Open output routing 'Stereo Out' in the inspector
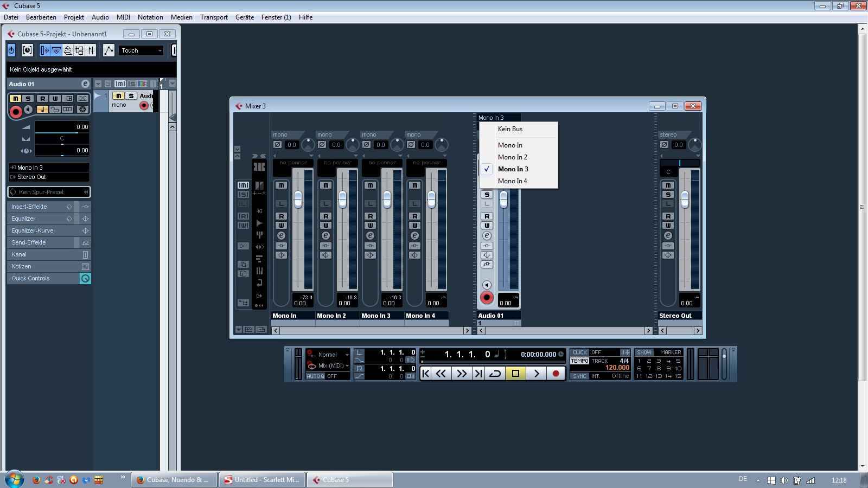The image size is (868, 488). [x=49, y=177]
